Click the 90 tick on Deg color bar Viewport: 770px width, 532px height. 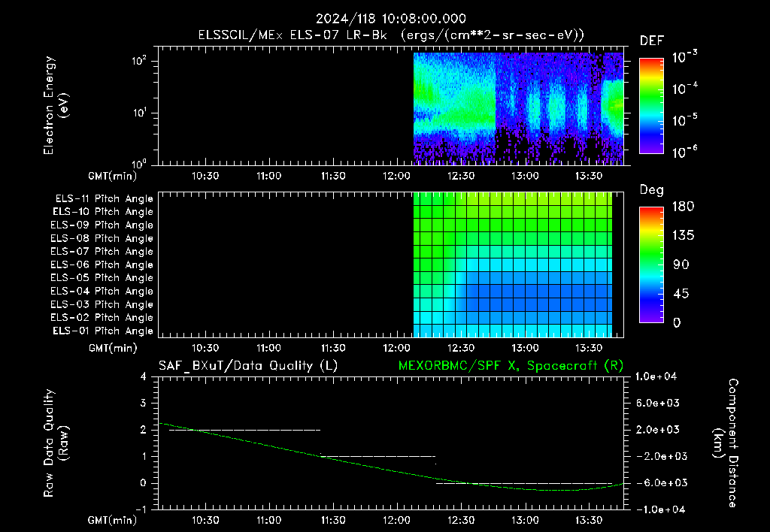[x=681, y=265]
